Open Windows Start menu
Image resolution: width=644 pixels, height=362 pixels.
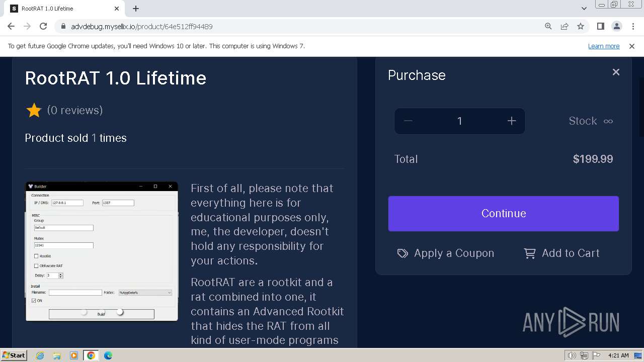[14, 355]
